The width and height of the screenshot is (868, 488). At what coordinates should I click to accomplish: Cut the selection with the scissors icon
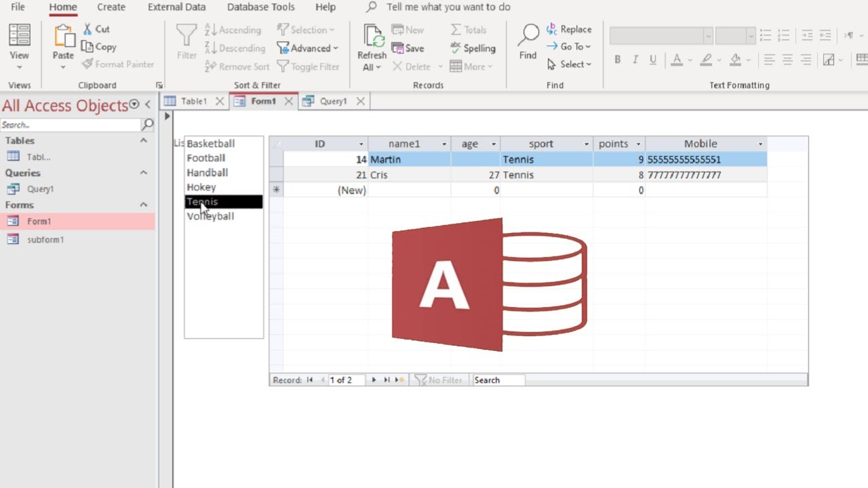87,29
